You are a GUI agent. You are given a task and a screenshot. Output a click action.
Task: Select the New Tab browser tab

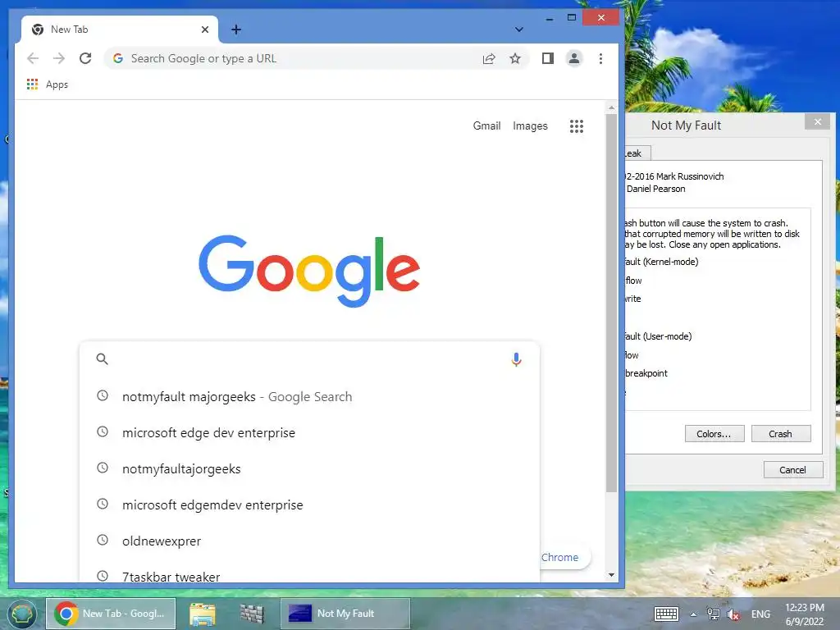[120, 30]
